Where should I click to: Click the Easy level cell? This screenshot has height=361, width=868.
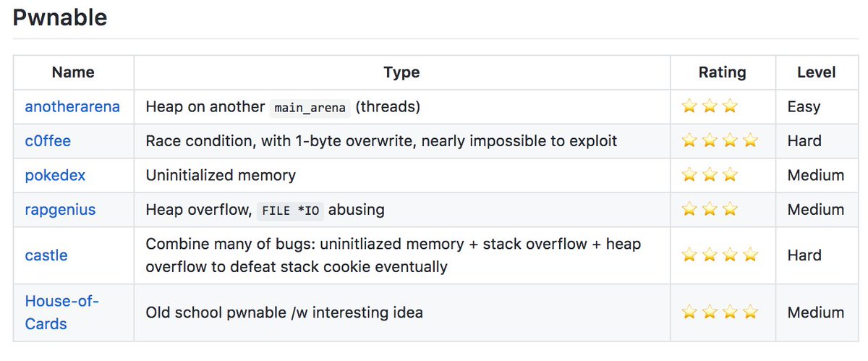804,107
